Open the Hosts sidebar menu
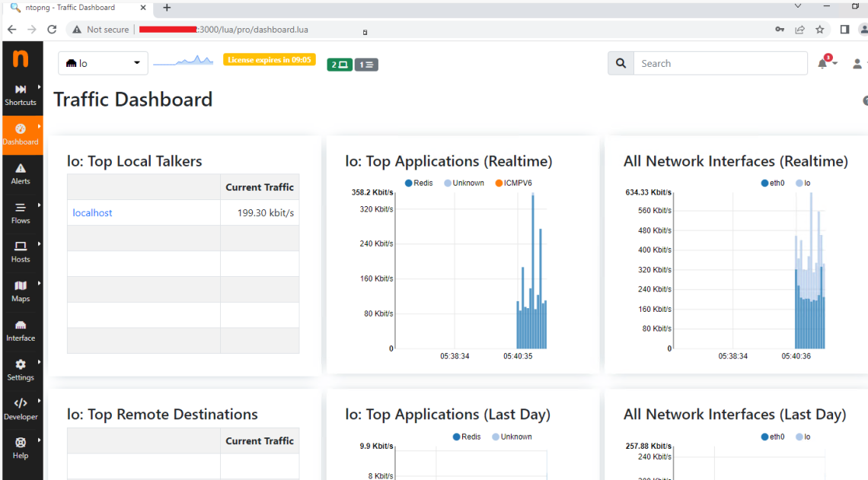This screenshot has height=480, width=868. (21, 252)
